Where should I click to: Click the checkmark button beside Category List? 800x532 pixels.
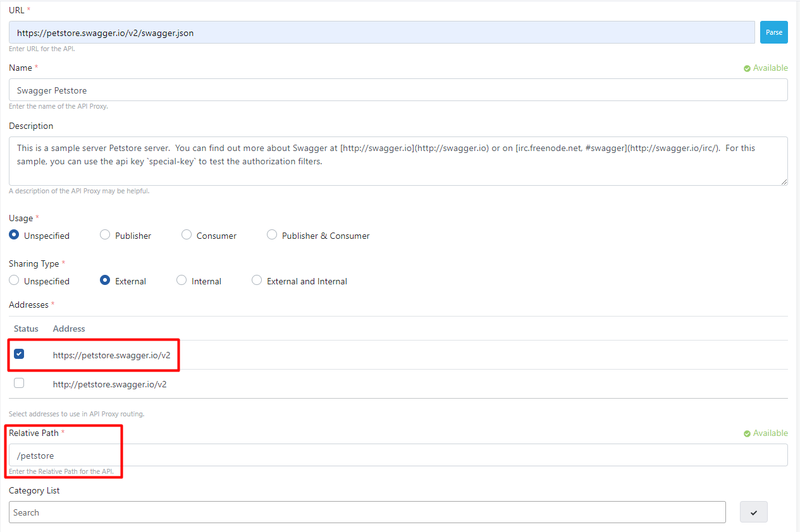click(x=753, y=512)
